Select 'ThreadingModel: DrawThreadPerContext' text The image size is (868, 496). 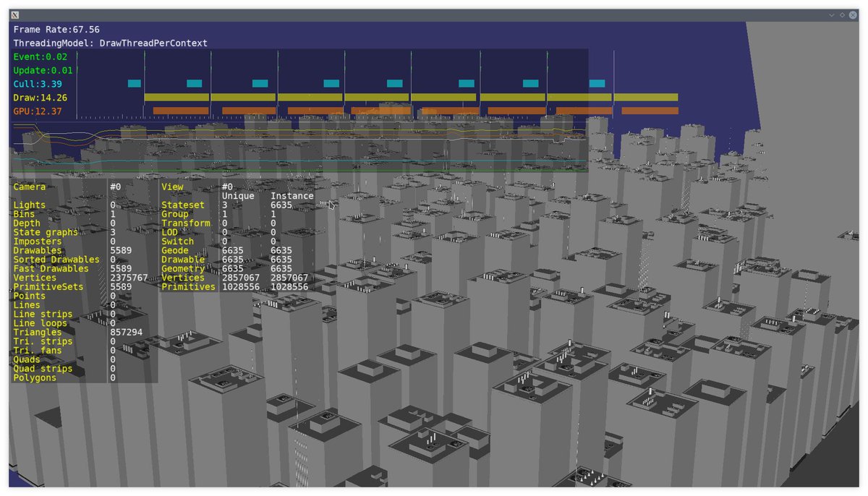click(x=111, y=43)
